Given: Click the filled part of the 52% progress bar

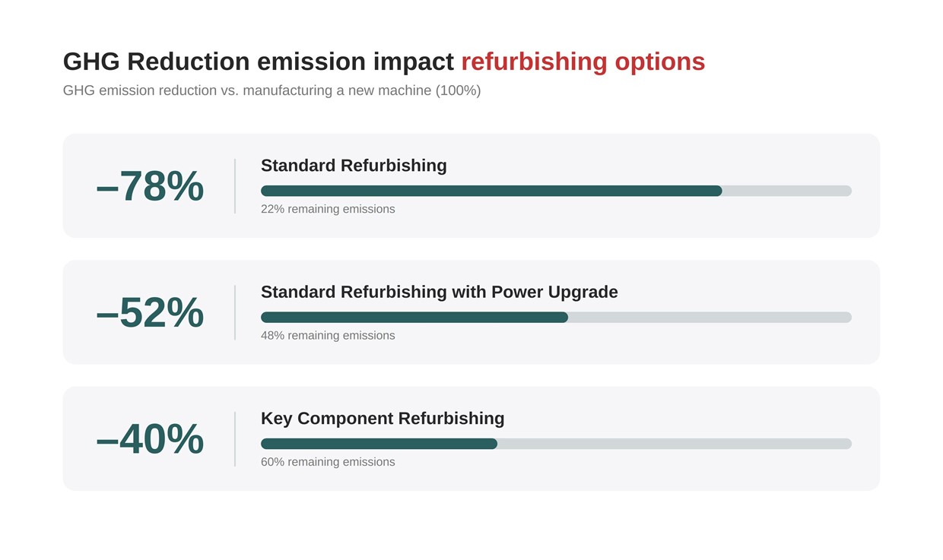Looking at the screenshot, I should pos(414,317).
